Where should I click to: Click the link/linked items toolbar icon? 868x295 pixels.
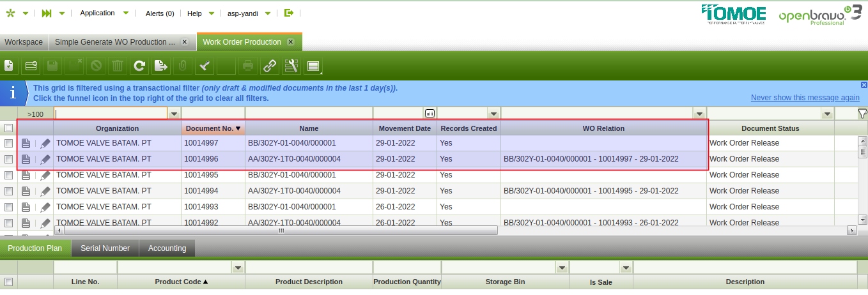tap(270, 65)
